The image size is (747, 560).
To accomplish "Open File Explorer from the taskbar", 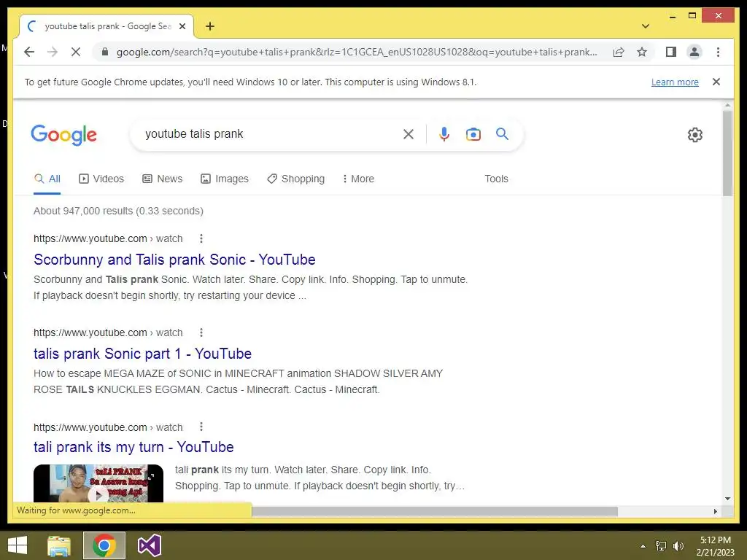I will [59, 545].
